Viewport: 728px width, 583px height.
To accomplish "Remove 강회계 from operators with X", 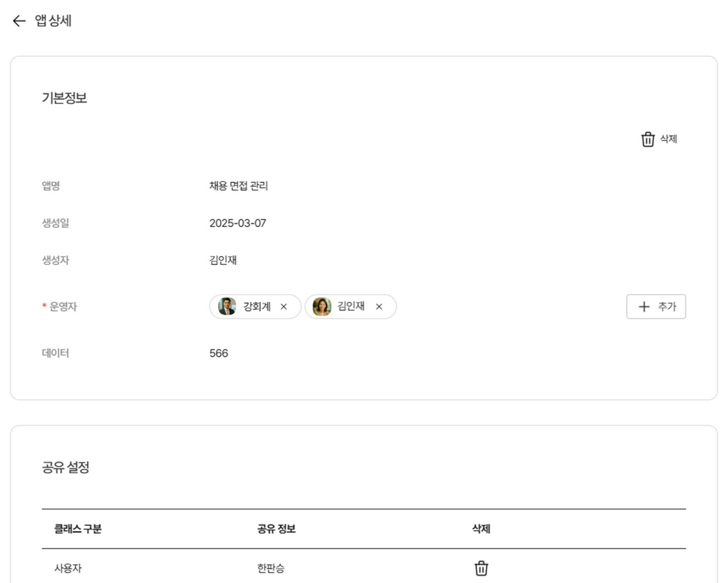I will (x=284, y=307).
